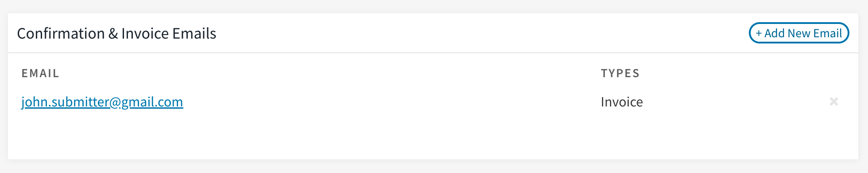Select the EMAIL column header
Screen dimensions: 868x173
click(x=40, y=73)
